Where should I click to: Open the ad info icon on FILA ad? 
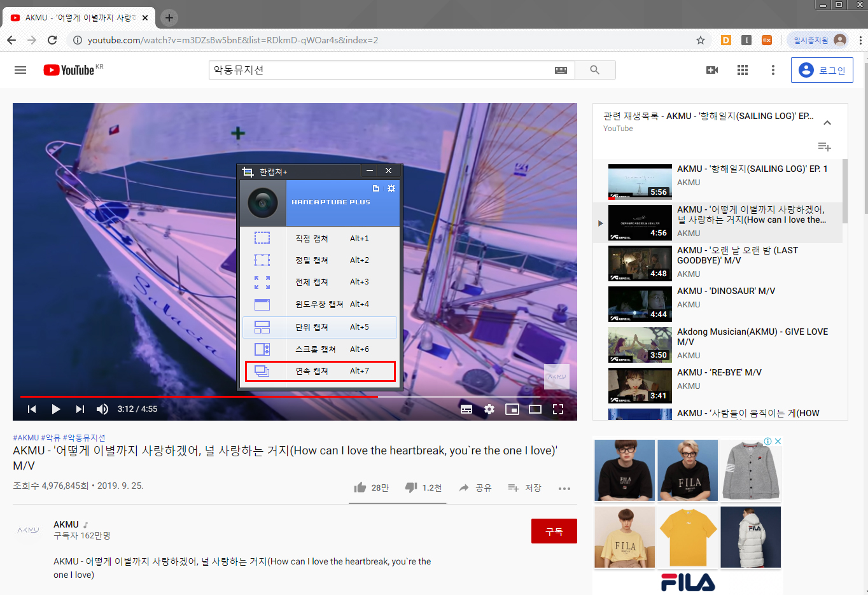(768, 441)
